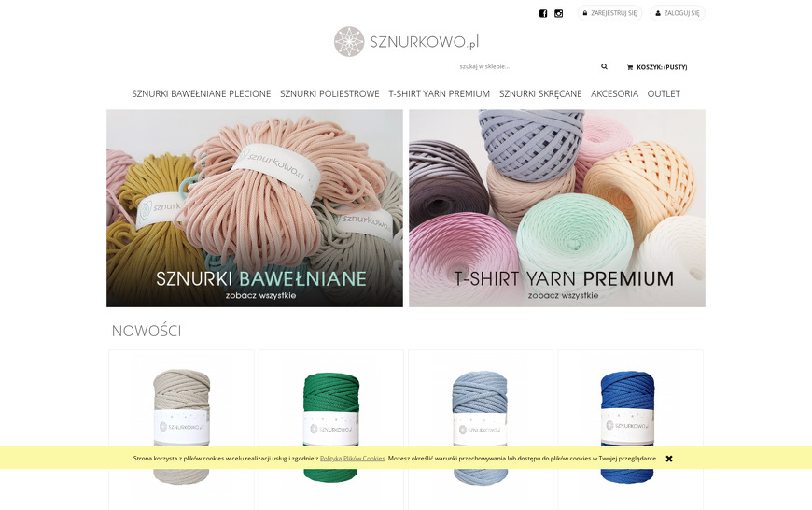
Task: Click the search magnifier icon
Action: click(x=604, y=66)
